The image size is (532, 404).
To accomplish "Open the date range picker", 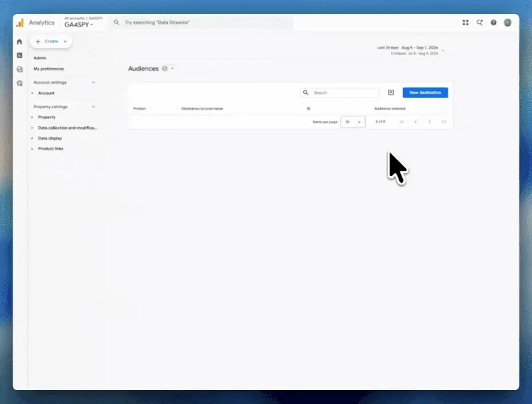I will click(x=411, y=50).
